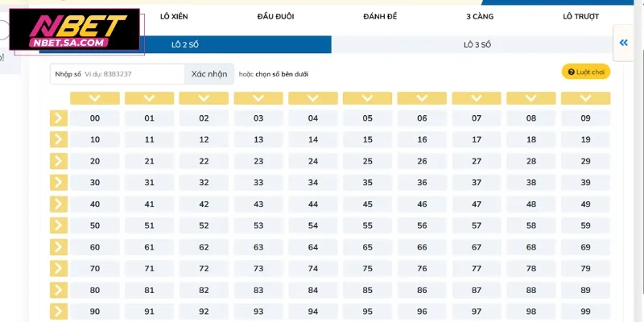Select whole column above number 00
644x322 pixels.
click(95, 98)
